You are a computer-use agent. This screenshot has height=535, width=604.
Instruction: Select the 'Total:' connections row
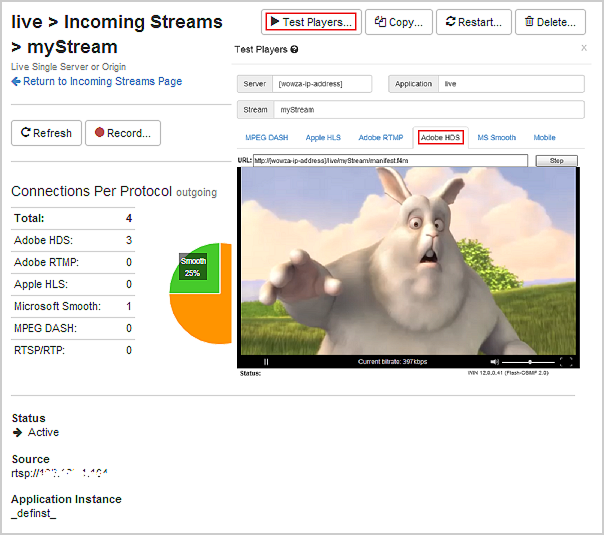point(73,218)
